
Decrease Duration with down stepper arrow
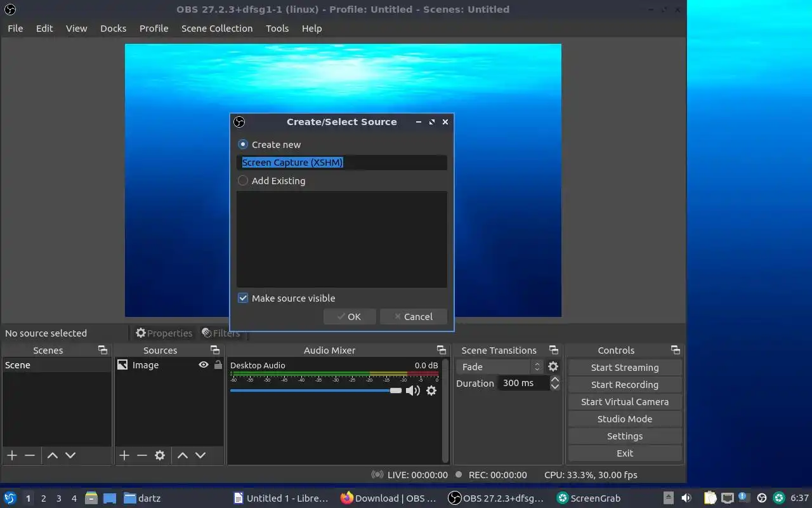pos(555,387)
